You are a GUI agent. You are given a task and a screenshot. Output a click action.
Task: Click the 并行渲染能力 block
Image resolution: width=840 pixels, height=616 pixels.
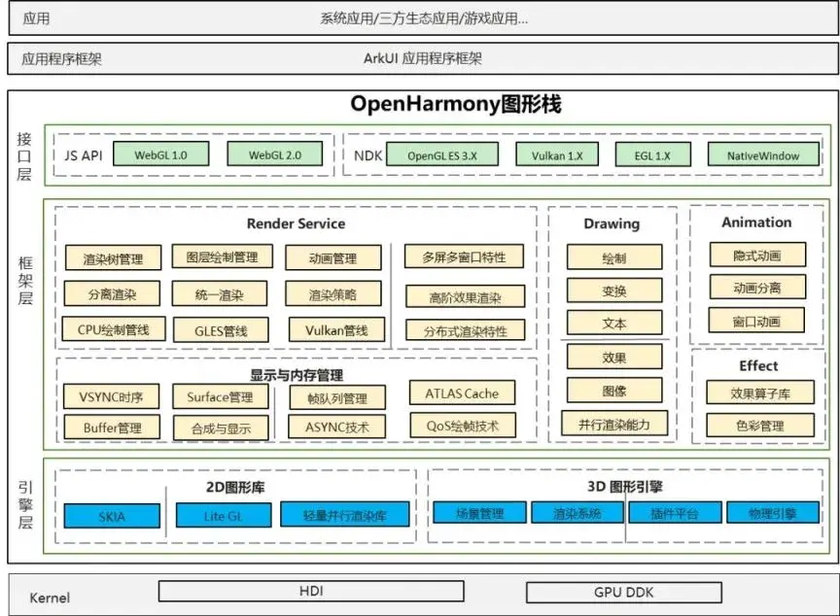[x=614, y=424]
